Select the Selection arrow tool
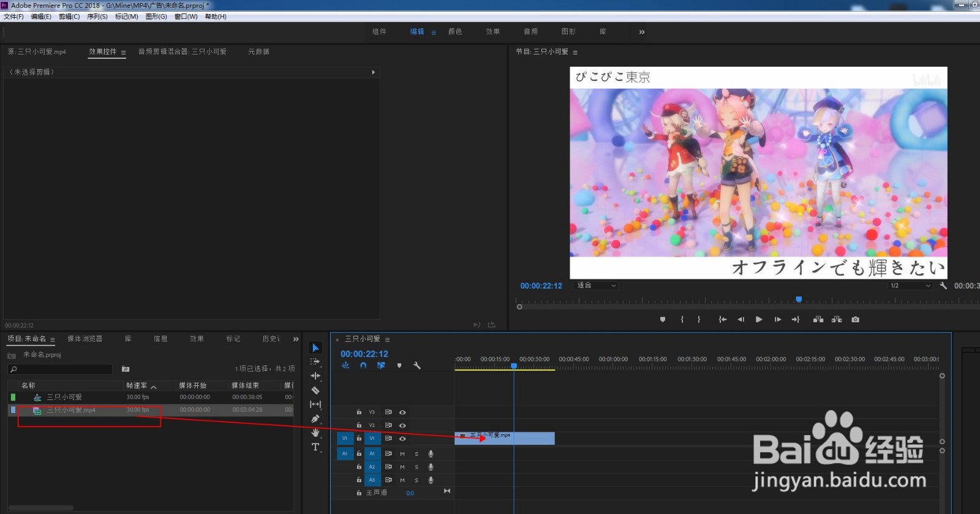This screenshot has height=514, width=980. (x=315, y=348)
